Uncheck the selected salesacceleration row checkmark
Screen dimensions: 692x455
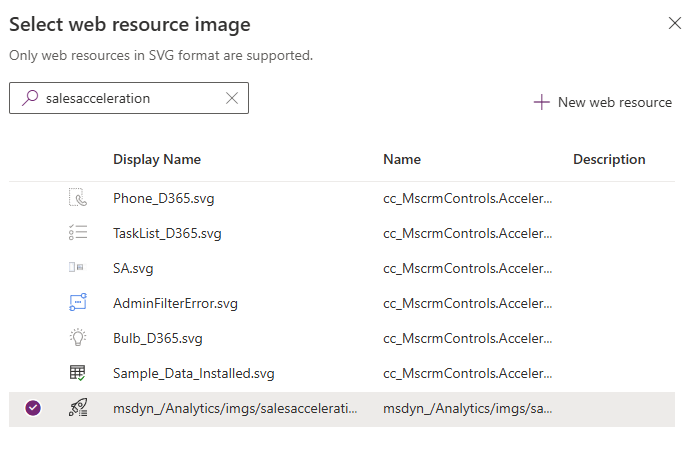coord(33,408)
